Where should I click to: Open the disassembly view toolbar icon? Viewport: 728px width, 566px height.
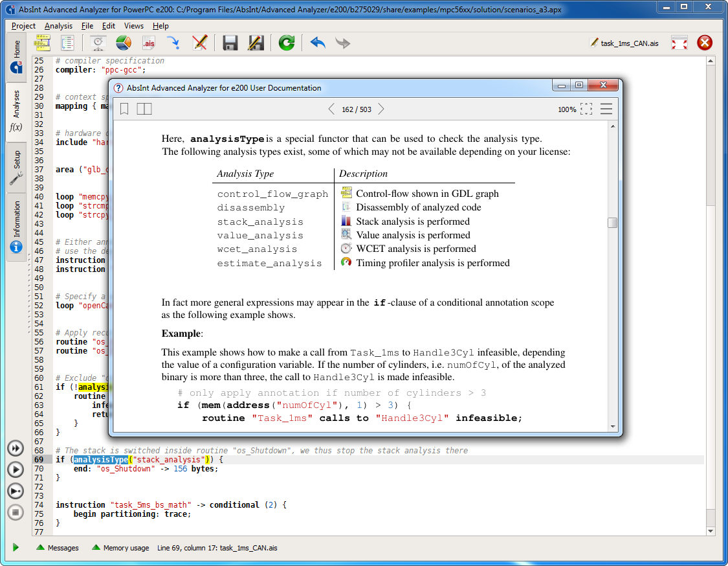click(68, 43)
